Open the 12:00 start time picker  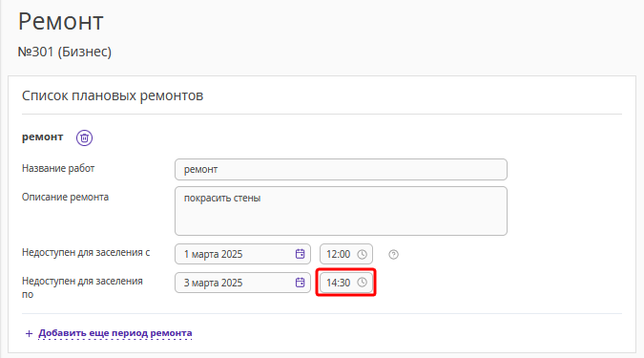pos(346,254)
